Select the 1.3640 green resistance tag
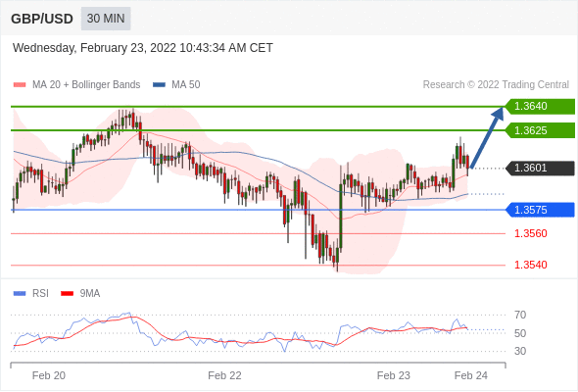The height and width of the screenshot is (392, 578). click(x=540, y=106)
